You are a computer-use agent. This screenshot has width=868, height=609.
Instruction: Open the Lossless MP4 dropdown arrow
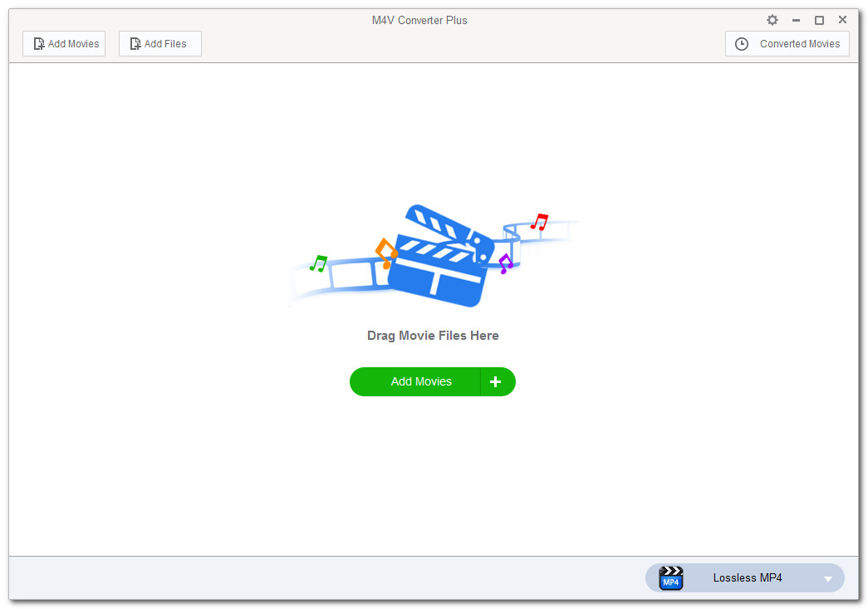827,577
